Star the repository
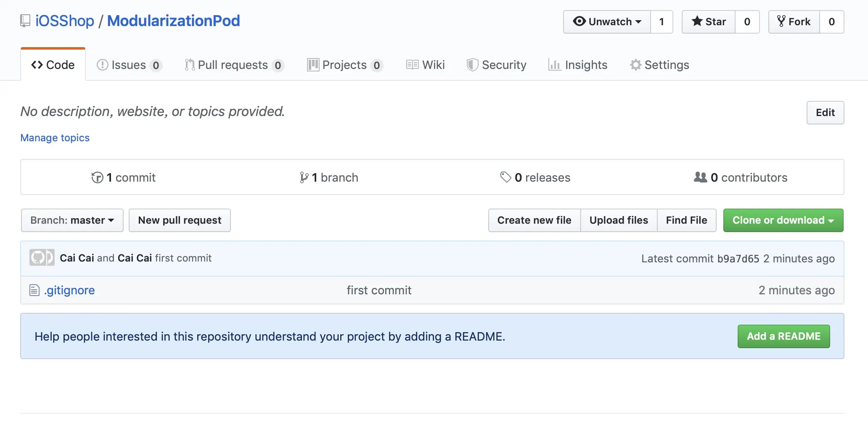 coord(709,22)
